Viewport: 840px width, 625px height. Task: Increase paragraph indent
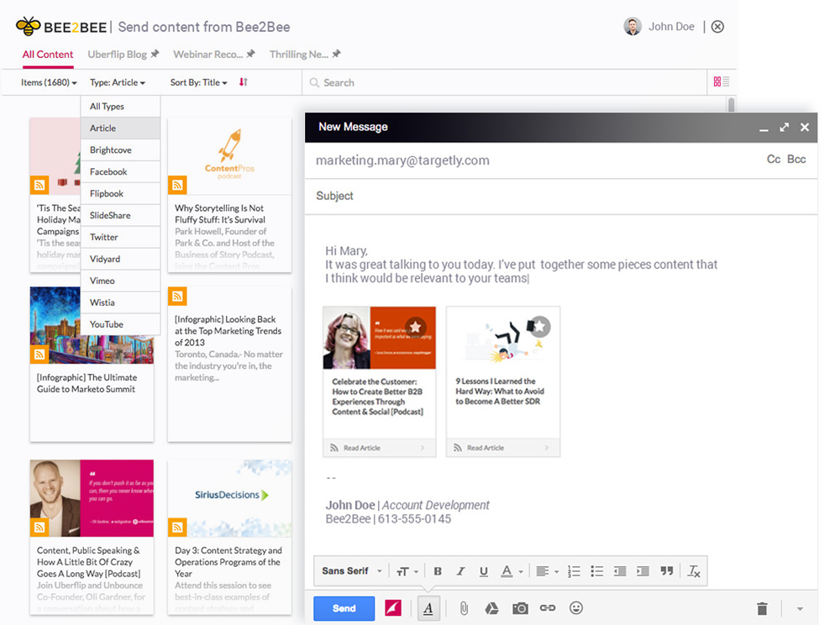tap(643, 571)
